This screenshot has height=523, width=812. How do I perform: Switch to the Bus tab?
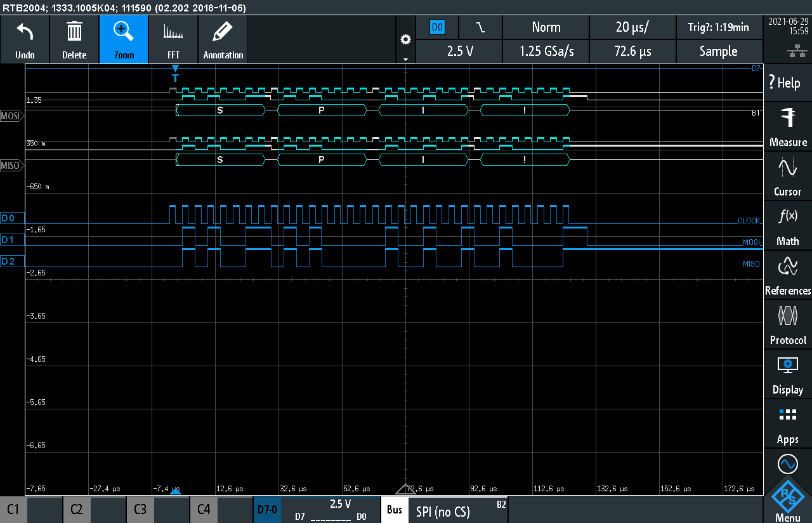pyautogui.click(x=394, y=509)
